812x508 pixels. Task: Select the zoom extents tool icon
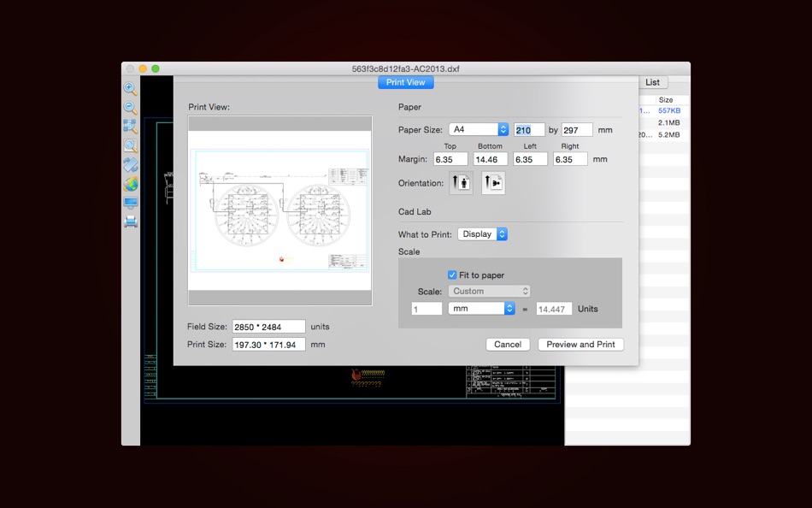tap(130, 127)
